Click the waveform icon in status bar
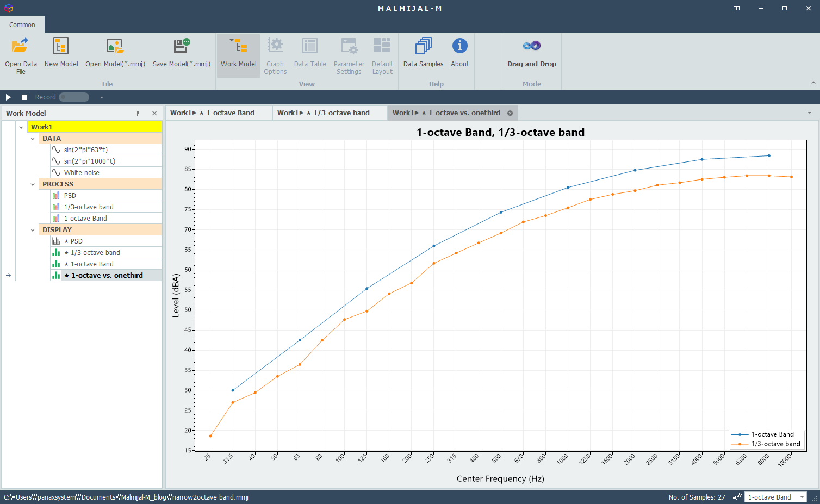Image resolution: width=820 pixels, height=504 pixels. click(x=737, y=496)
